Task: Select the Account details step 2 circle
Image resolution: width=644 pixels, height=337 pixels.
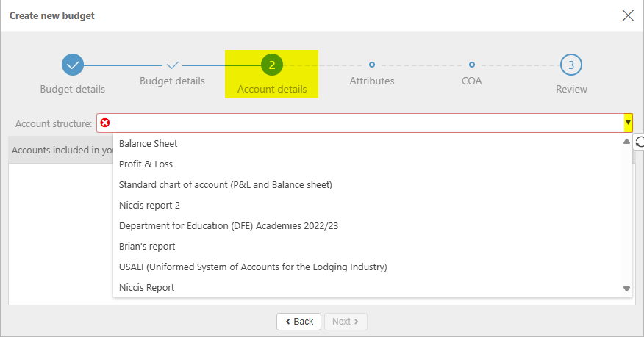Action: [272, 65]
